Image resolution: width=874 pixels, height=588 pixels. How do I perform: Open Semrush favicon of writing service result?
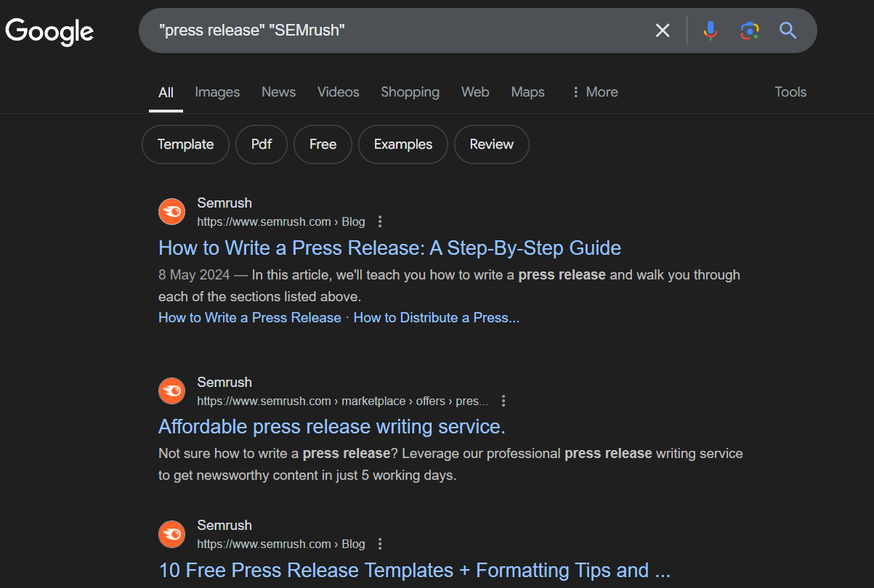pyautogui.click(x=172, y=391)
